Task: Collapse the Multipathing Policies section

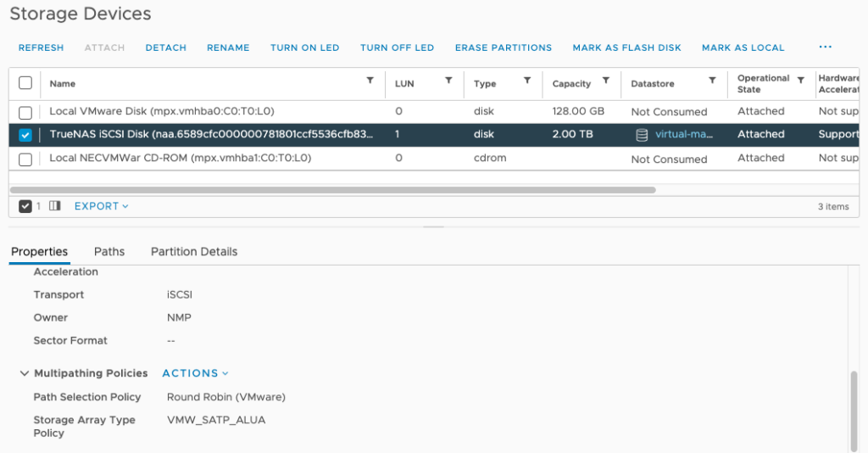Action: [23, 373]
